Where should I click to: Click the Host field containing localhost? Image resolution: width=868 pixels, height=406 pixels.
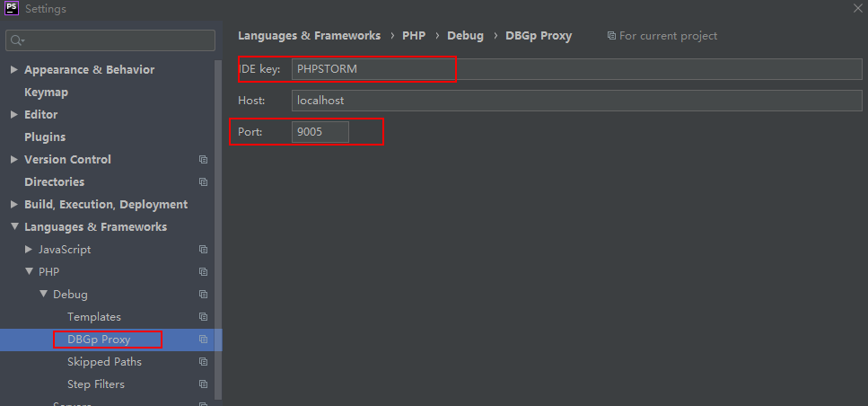click(x=577, y=101)
